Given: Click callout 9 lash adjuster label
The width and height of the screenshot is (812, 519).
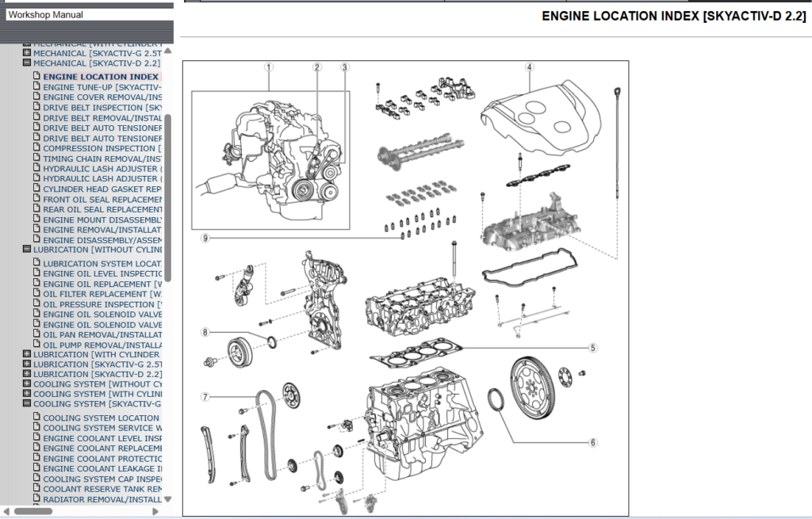Looking at the screenshot, I should (205, 238).
